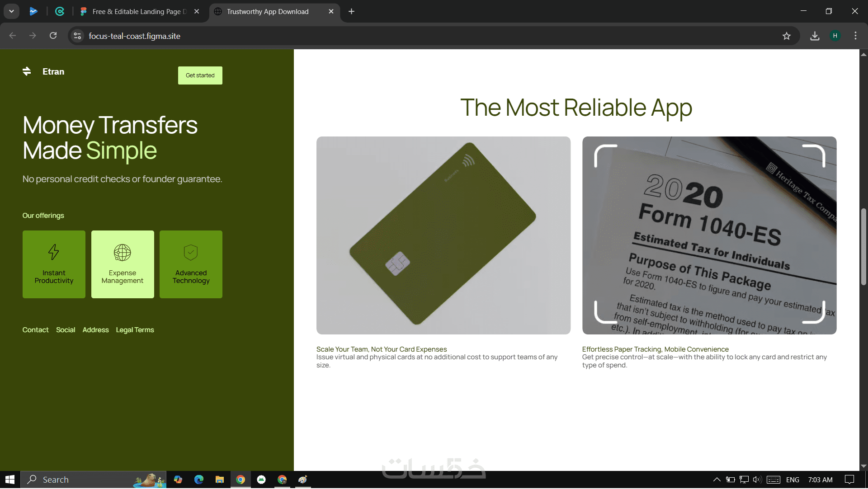Click the page vertical scrollbar thumb
The height and width of the screenshot is (489, 868).
(x=863, y=247)
